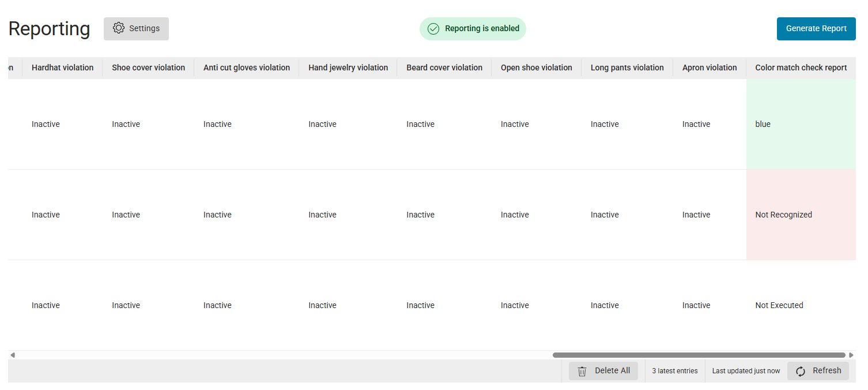Open the Hardhat violation column header

tap(62, 67)
